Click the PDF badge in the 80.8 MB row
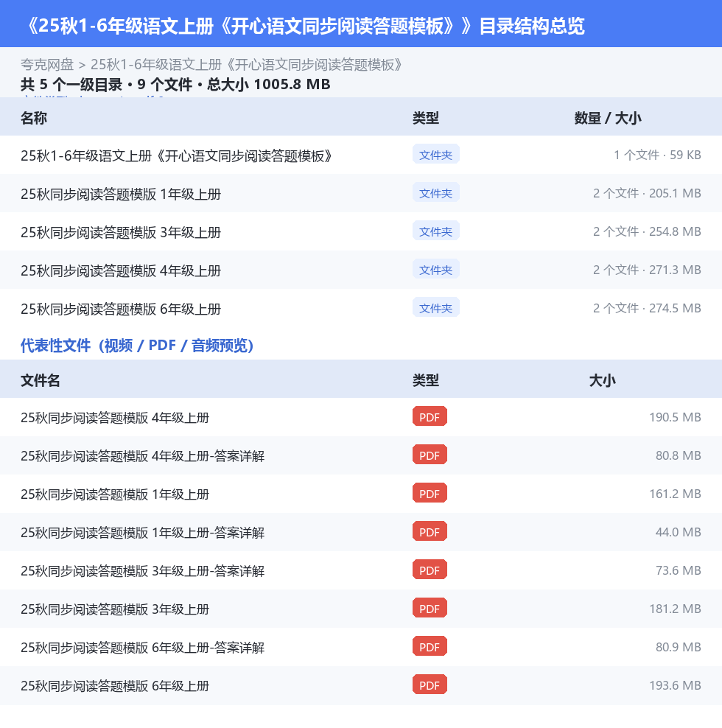Screen dimensions: 722x728 (430, 455)
